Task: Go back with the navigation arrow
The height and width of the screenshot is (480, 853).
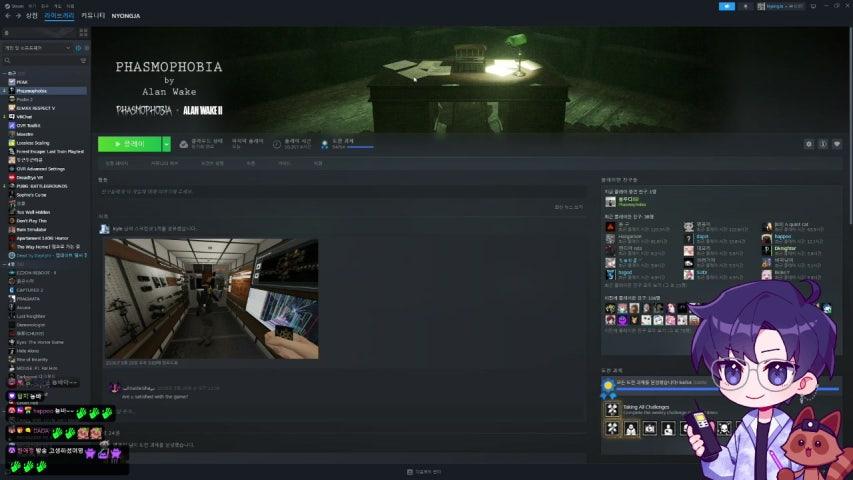Action: [8, 16]
